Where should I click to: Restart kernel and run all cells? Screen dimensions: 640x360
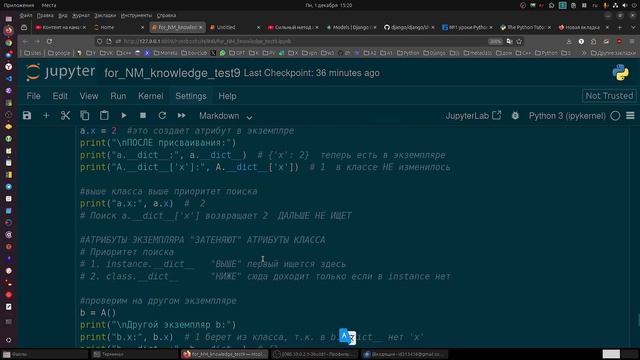click(182, 116)
